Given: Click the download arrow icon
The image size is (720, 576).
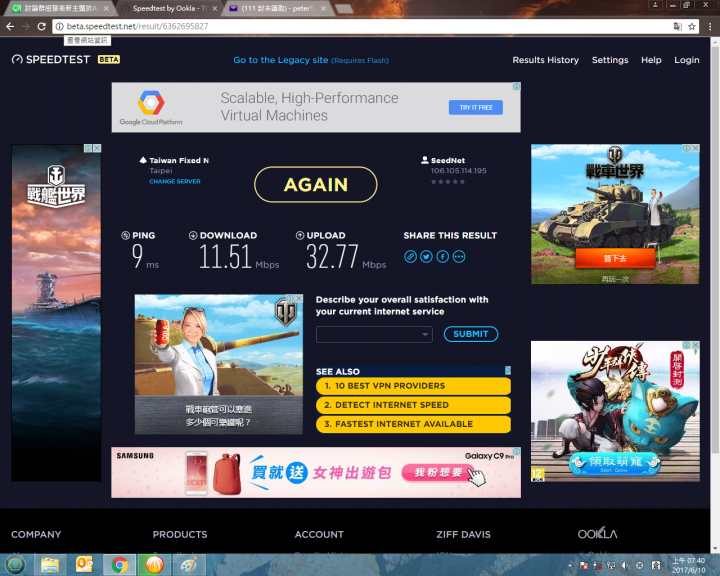Looking at the screenshot, I should (x=193, y=235).
